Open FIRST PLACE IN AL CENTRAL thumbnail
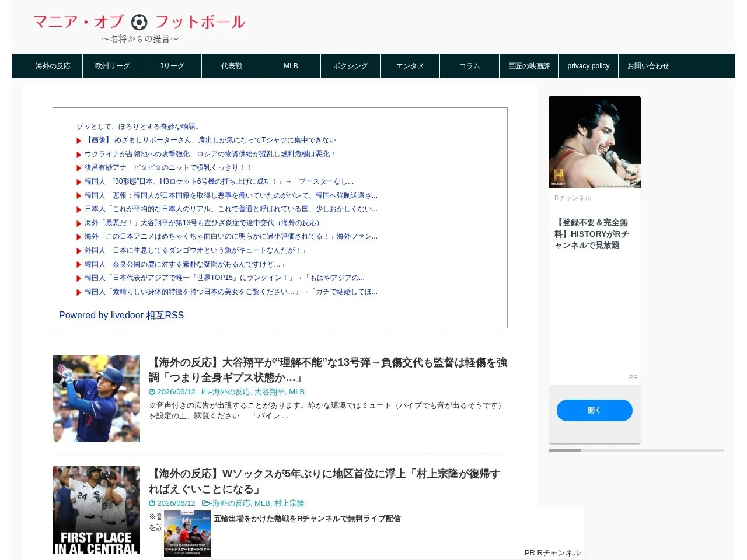 [x=96, y=510]
